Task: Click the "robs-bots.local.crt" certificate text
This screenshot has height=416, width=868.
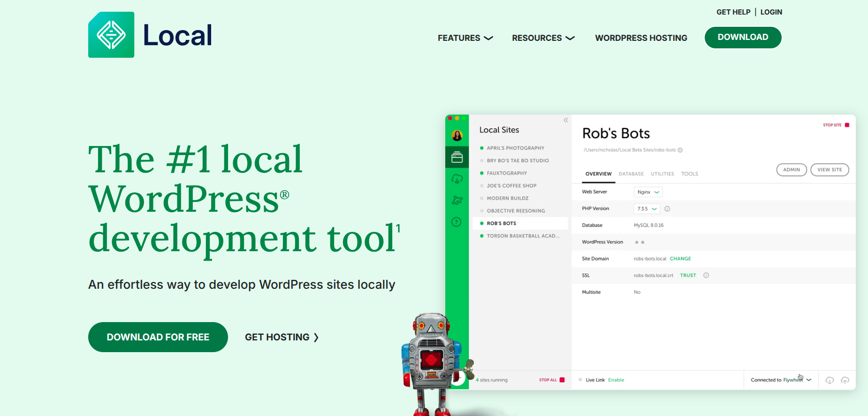Action: pos(653,276)
